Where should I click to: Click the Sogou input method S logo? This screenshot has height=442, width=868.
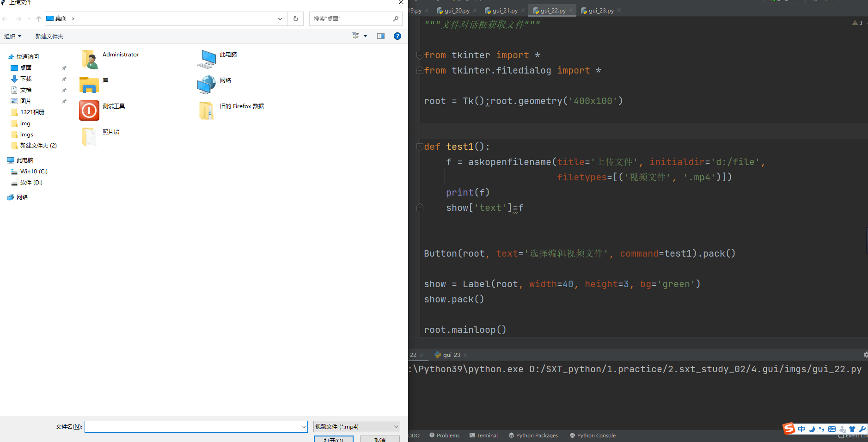[x=789, y=429]
